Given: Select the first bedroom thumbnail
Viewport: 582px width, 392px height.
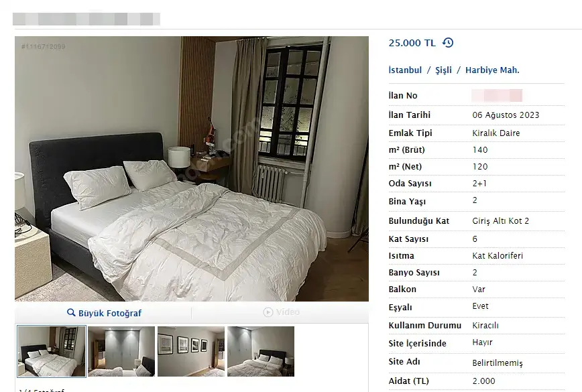Looking at the screenshot, I should [52, 351].
